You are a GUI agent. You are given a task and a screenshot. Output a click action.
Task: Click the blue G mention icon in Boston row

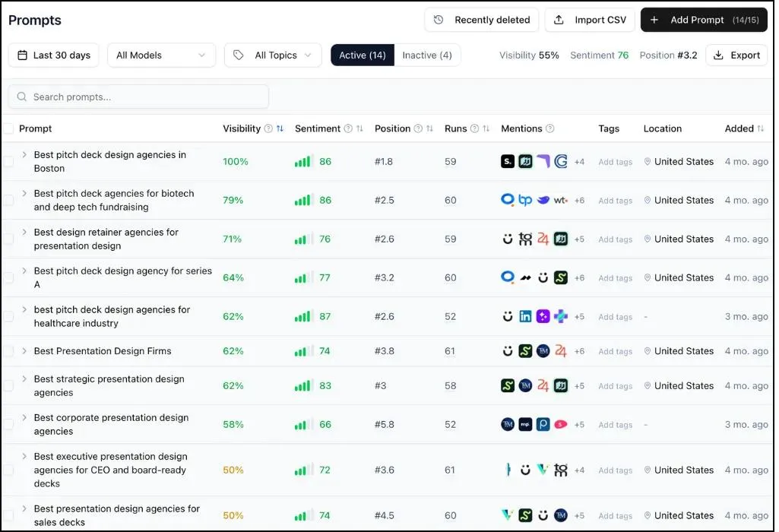(x=561, y=161)
